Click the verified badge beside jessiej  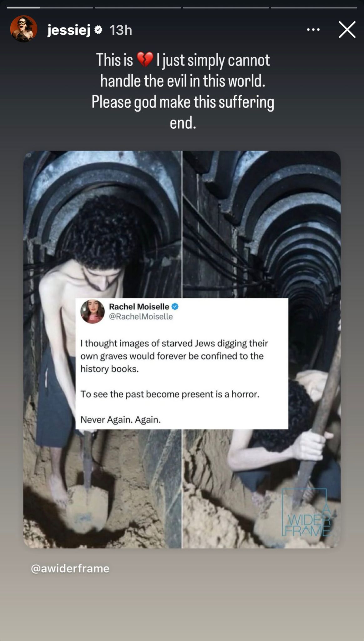tap(99, 30)
